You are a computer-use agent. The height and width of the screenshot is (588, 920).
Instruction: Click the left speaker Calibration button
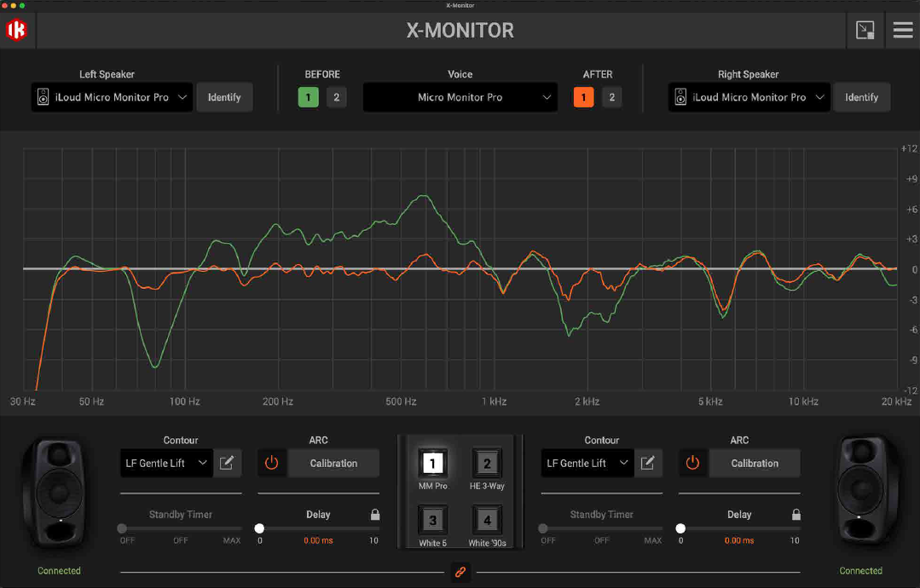point(333,463)
